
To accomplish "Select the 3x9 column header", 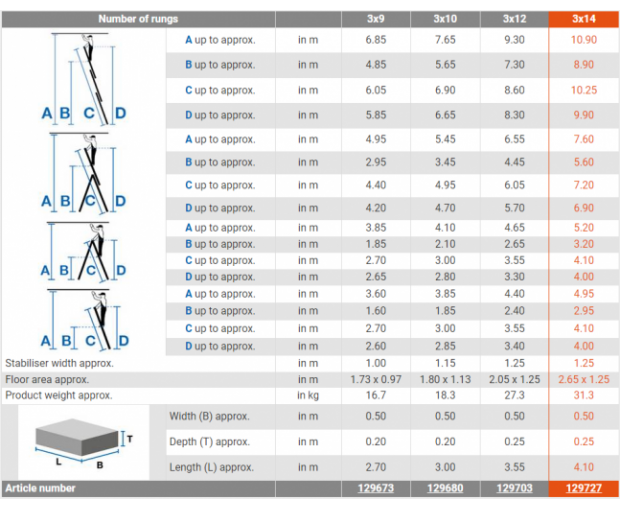I will pos(376,19).
